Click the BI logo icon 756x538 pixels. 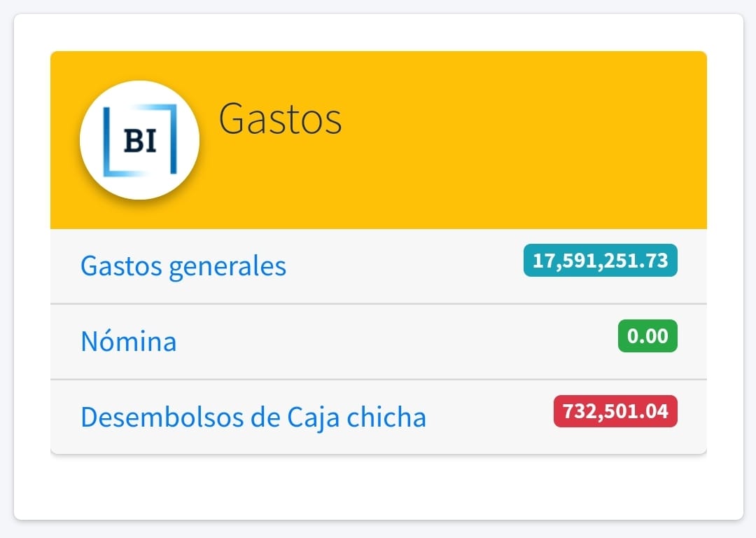(140, 140)
